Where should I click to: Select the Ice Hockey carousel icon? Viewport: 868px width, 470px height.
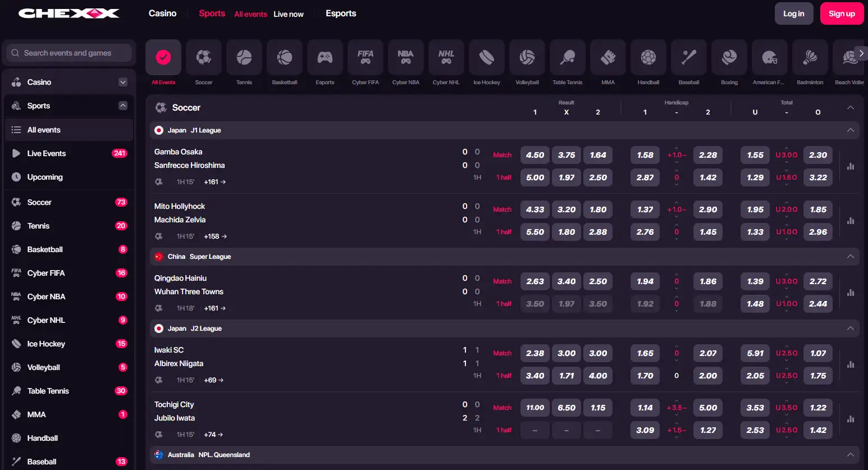[487, 57]
